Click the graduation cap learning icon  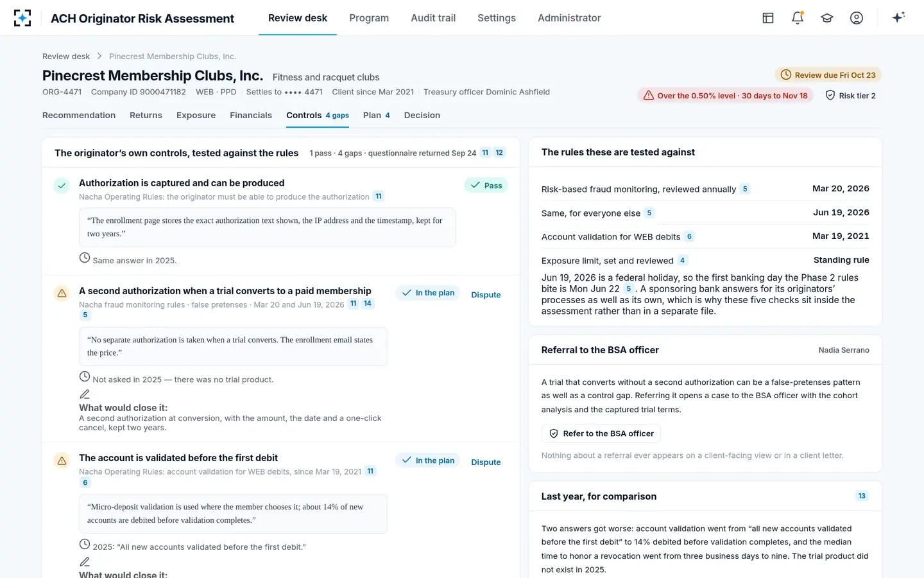pos(827,18)
